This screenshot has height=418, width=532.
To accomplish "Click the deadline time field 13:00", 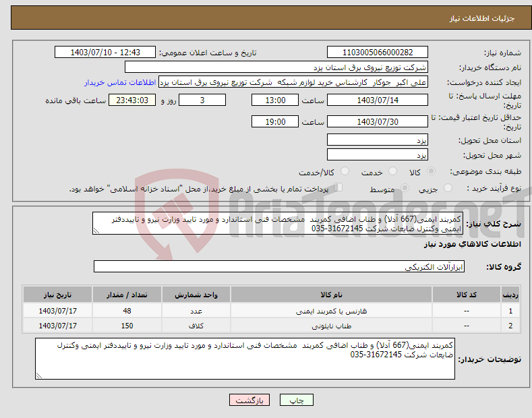I will pos(275,100).
